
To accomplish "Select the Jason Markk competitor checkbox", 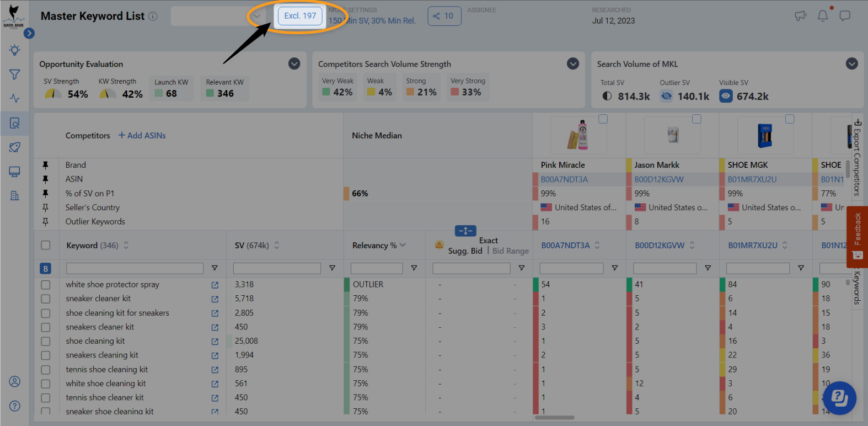I will click(x=696, y=119).
